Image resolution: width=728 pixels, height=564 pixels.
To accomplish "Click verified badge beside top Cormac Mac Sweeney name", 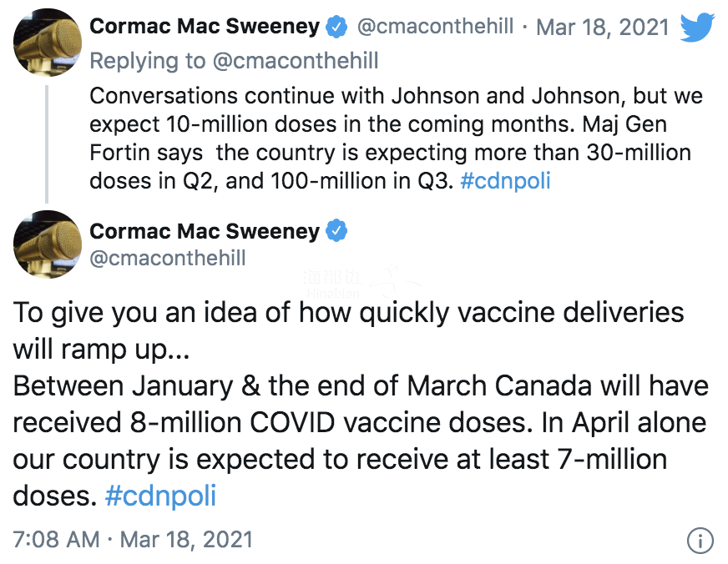I will click(x=336, y=28).
